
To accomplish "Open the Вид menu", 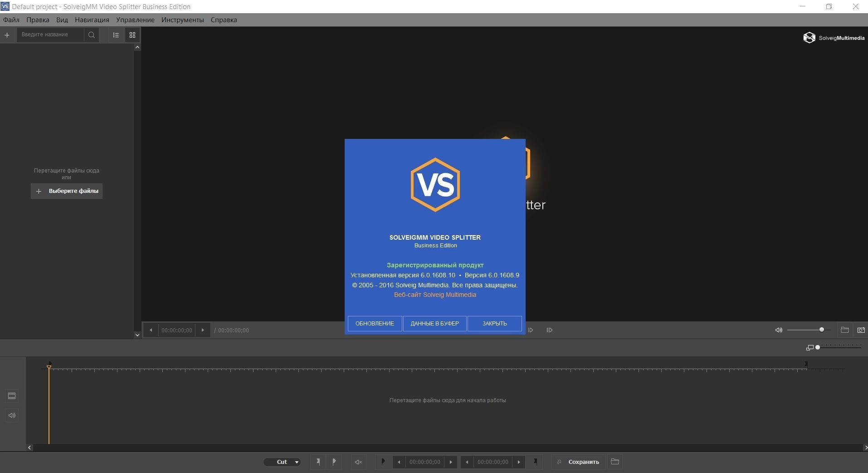I will coord(62,20).
